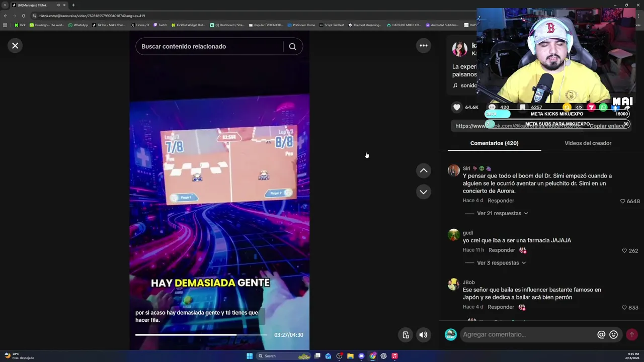Click the search magnifier icon in related content bar
644x362 pixels.
[292, 46]
